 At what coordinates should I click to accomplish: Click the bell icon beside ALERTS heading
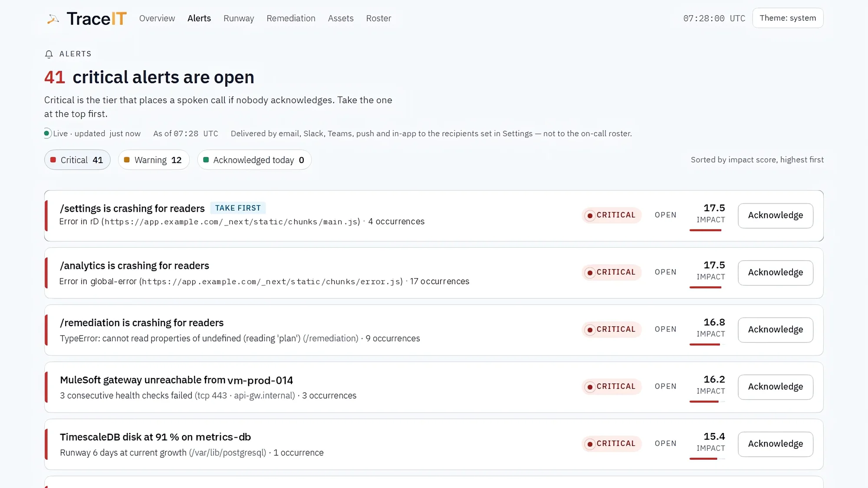coord(49,54)
